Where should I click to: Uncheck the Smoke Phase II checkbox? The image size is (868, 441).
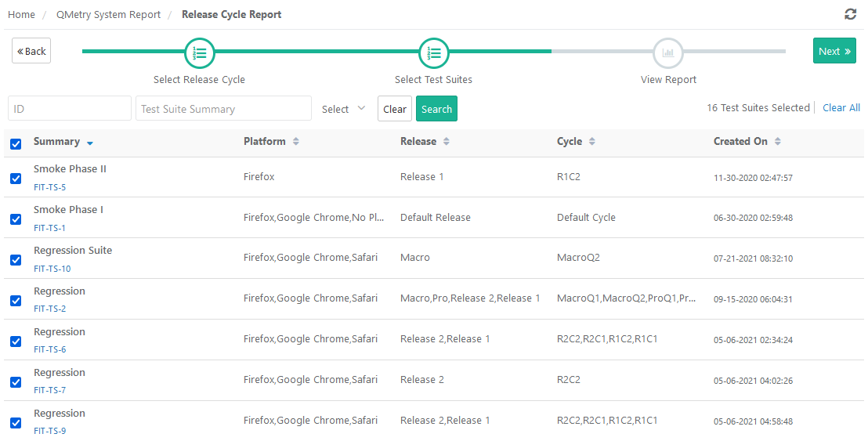coord(16,179)
